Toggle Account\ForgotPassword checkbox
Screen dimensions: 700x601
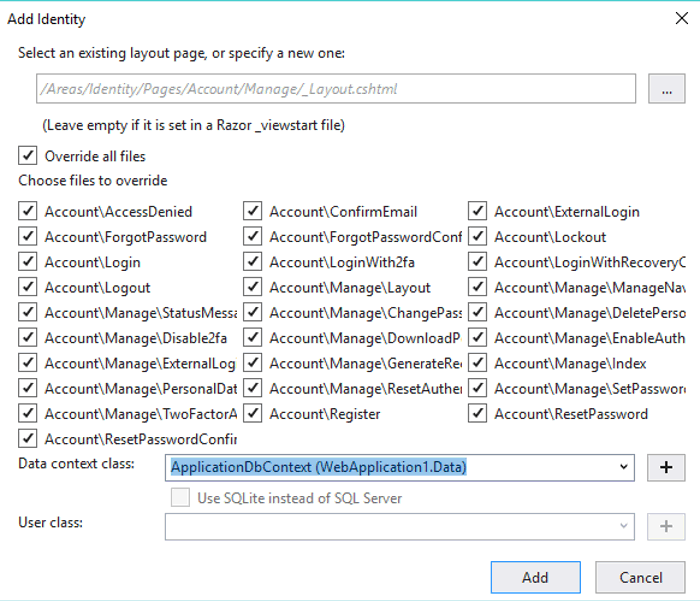[27, 237]
